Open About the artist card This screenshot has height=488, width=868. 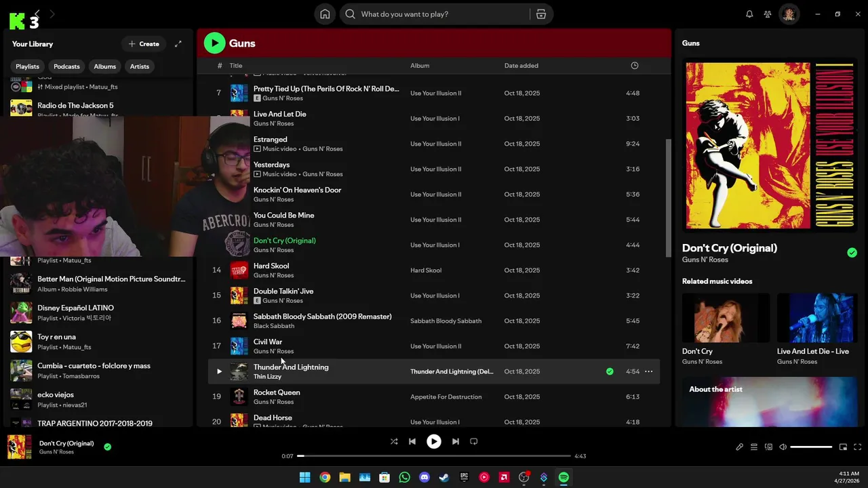(770, 401)
